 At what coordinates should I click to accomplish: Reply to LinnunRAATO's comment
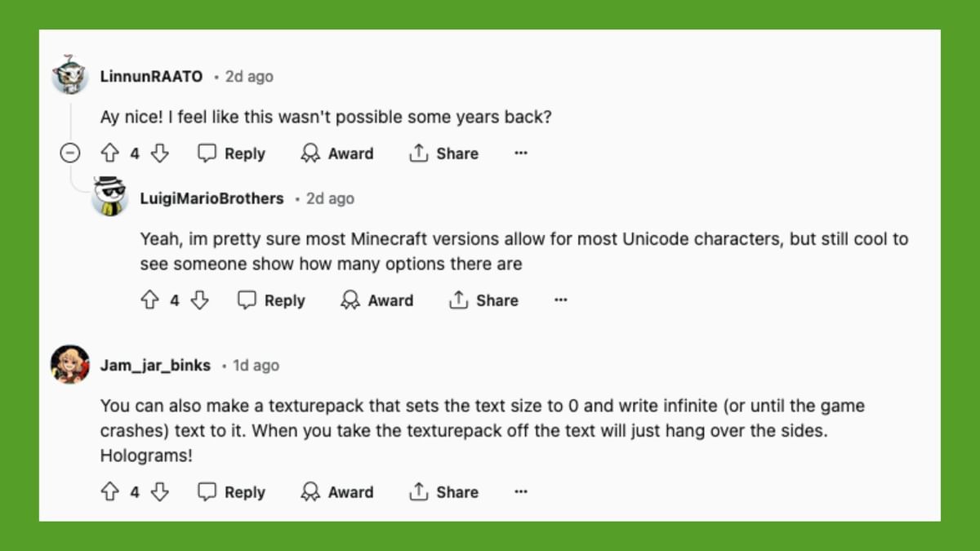pos(232,153)
